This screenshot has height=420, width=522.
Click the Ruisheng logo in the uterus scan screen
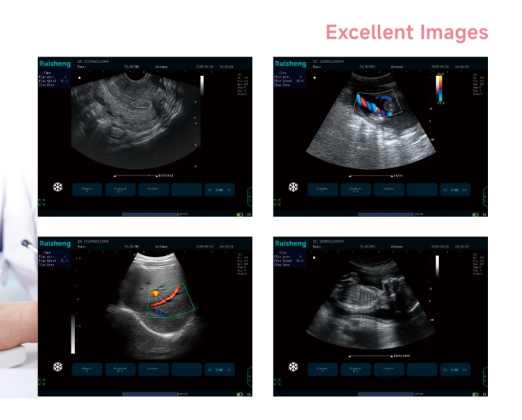(x=55, y=63)
